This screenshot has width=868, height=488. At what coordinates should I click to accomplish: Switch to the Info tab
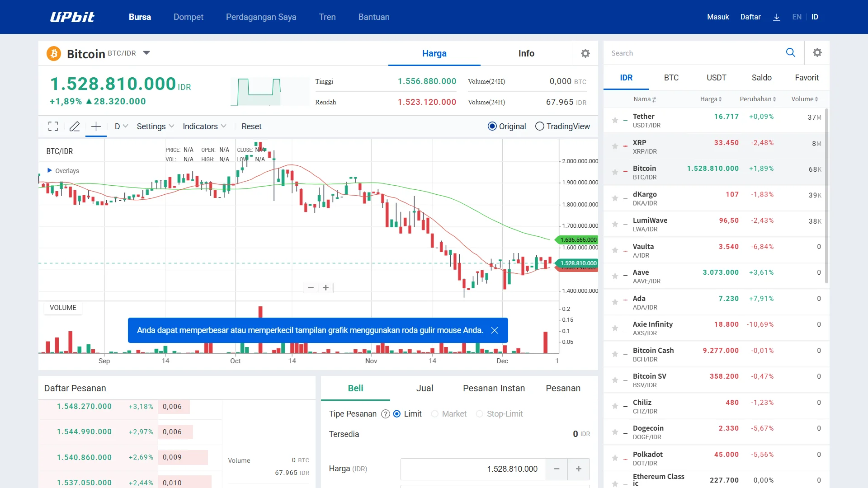(526, 53)
